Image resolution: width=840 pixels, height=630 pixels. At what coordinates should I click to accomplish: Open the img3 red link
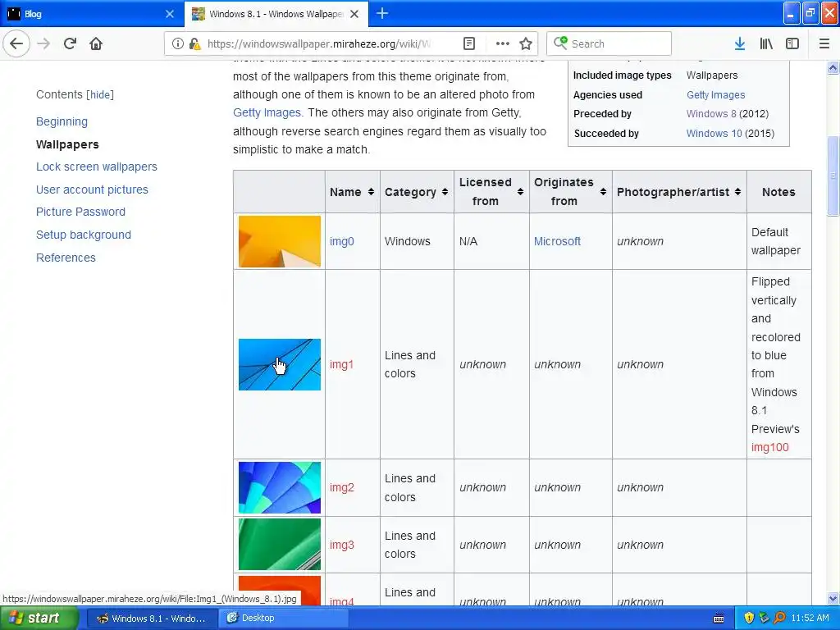342,546
